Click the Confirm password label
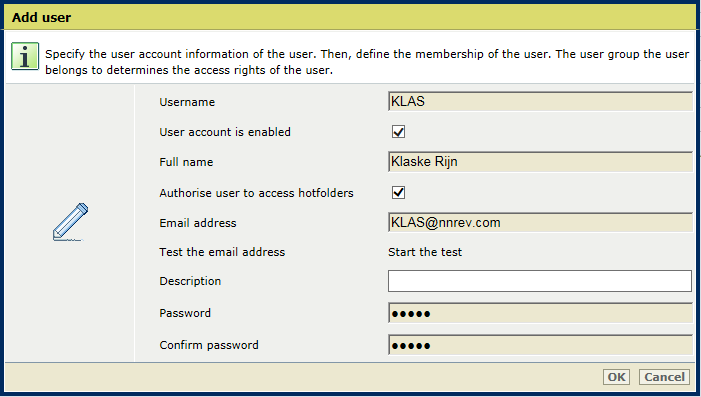701x397 pixels. click(209, 345)
